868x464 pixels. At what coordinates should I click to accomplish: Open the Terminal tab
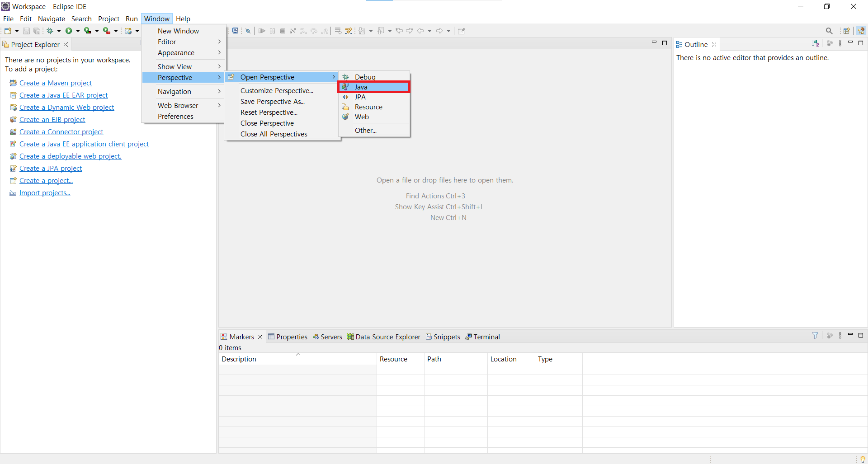tap(482, 337)
